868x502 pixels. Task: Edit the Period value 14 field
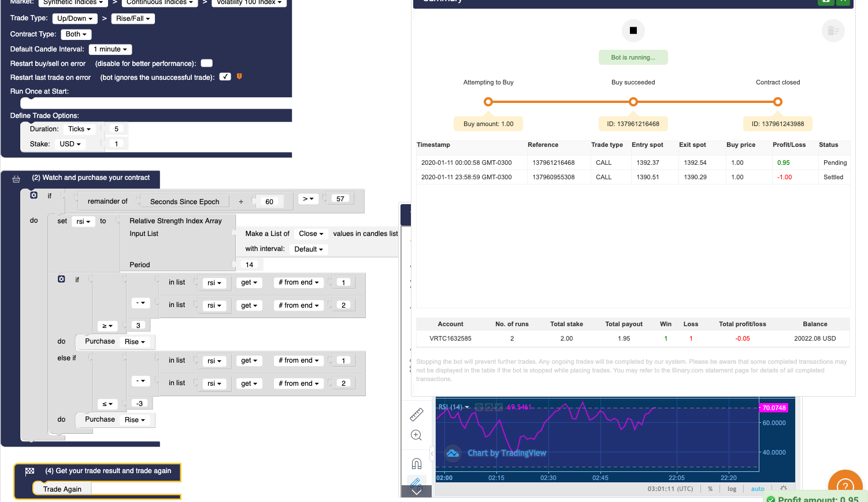click(250, 264)
